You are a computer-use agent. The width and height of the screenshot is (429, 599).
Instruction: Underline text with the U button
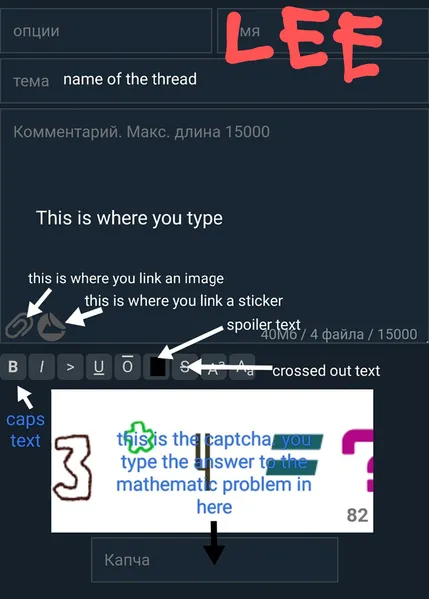(x=99, y=367)
